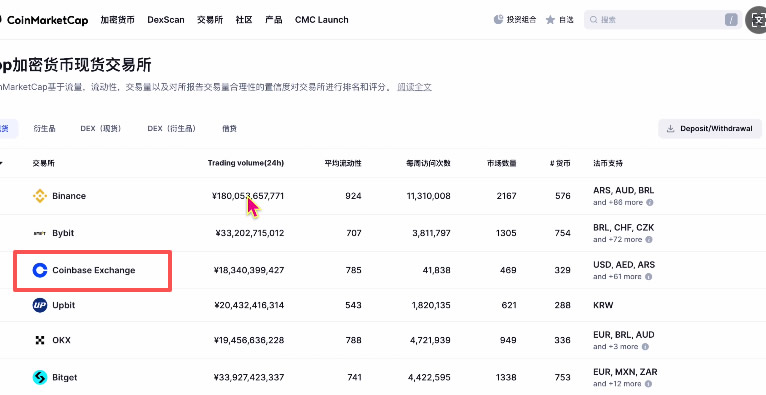Sort by Trading volume(24h) column header
This screenshot has width=766, height=395.
pyautogui.click(x=246, y=163)
